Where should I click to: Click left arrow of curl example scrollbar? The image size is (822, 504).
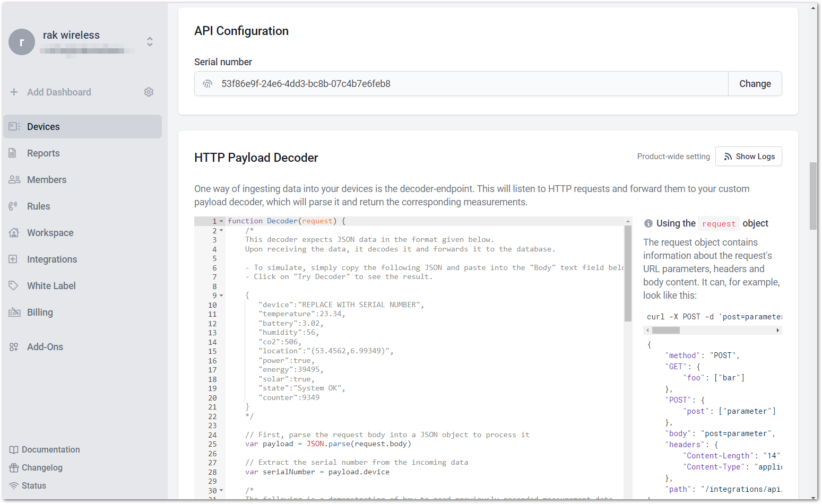point(647,330)
